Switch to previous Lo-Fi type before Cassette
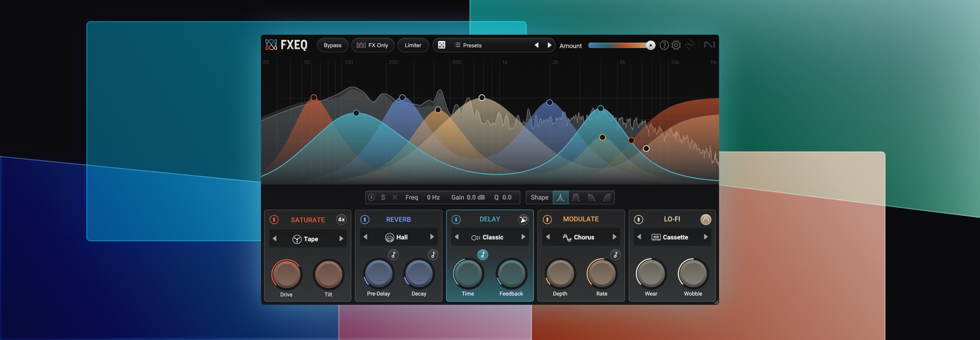The height and width of the screenshot is (340, 980). tap(639, 237)
